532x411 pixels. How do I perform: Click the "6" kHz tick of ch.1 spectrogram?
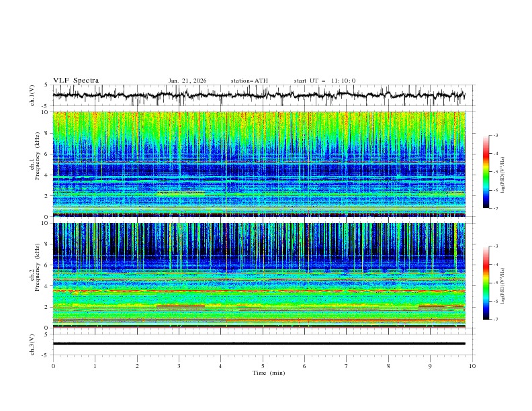46,154
